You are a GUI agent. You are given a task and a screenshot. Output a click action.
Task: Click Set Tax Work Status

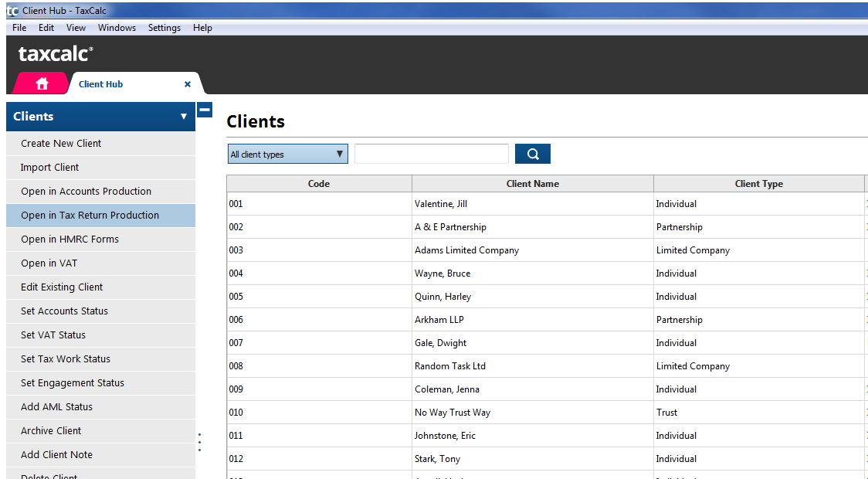pos(100,358)
